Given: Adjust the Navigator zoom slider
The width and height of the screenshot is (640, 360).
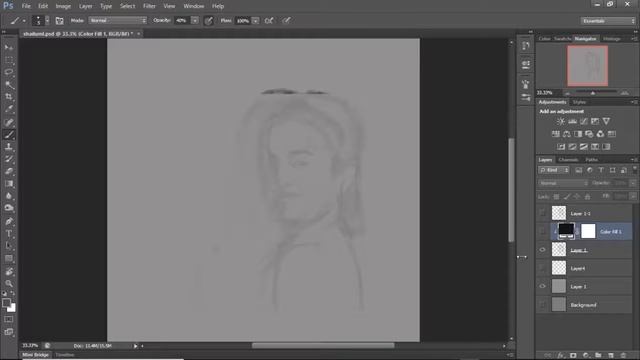Looking at the screenshot, I should point(593,93).
